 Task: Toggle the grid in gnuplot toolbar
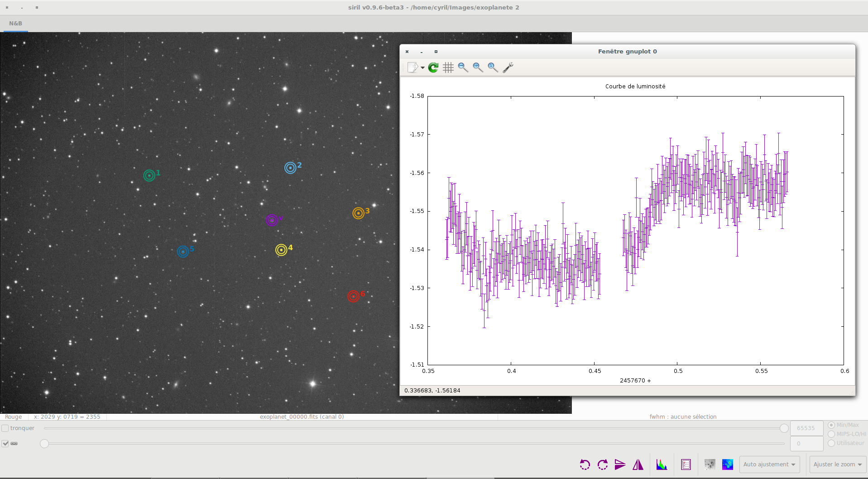click(448, 68)
